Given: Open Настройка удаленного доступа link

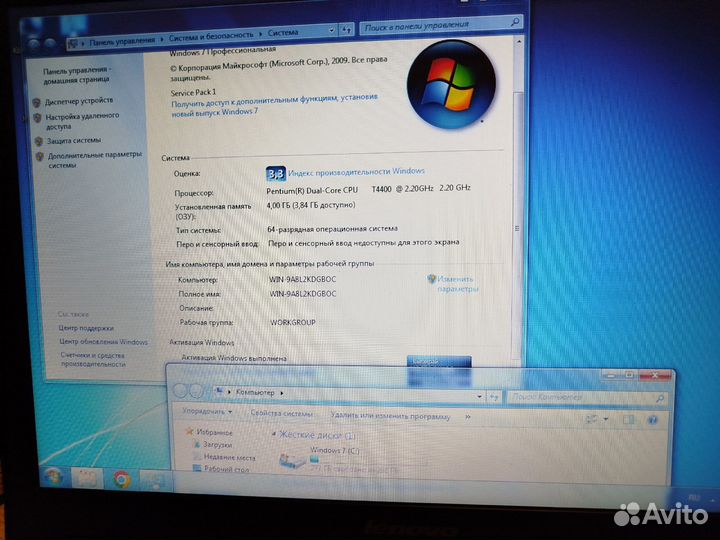Looking at the screenshot, I should pos(82,121).
